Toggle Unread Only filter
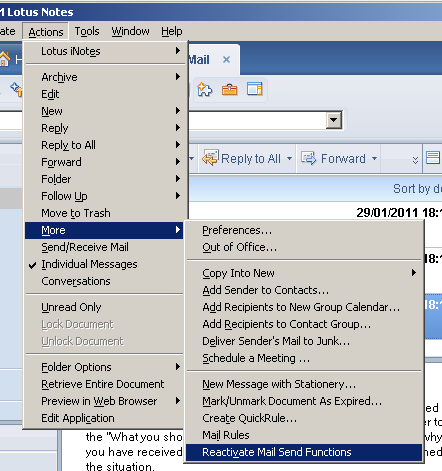This screenshot has height=471, width=442. [x=104, y=307]
